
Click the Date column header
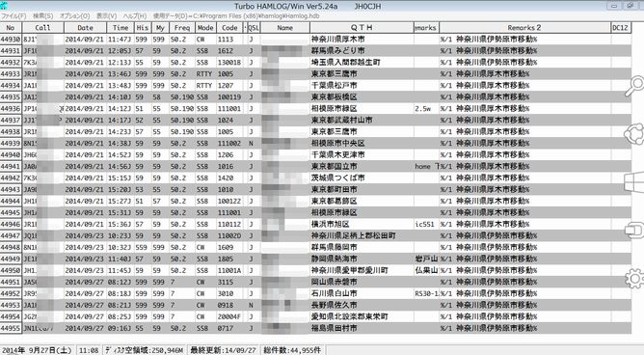click(x=86, y=28)
